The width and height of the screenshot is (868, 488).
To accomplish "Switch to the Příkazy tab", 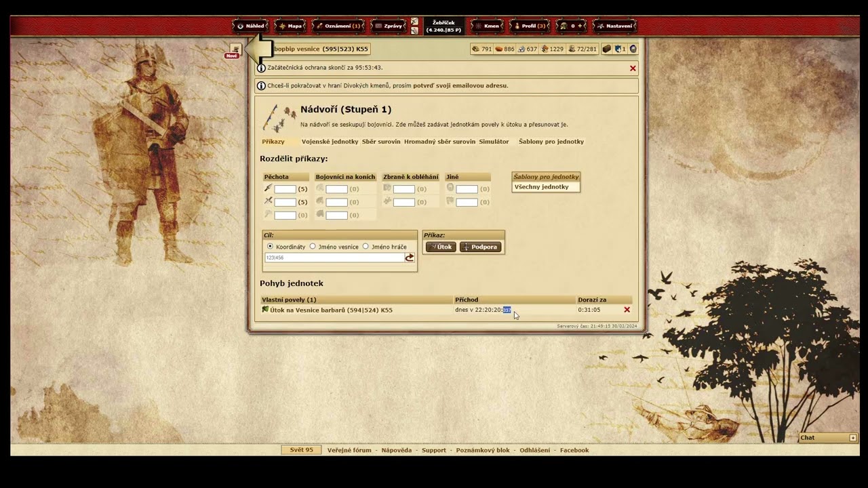I will 273,142.
